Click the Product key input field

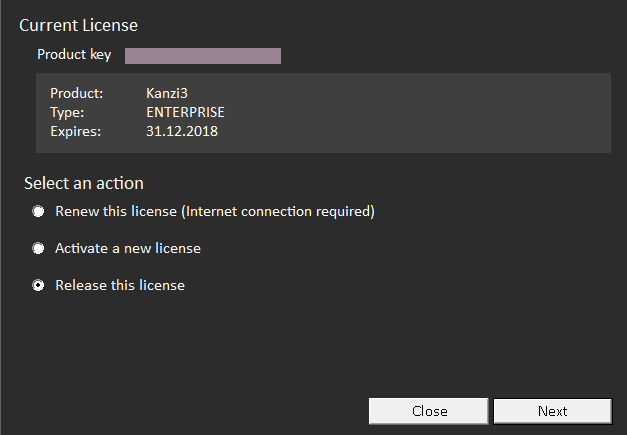(x=202, y=55)
